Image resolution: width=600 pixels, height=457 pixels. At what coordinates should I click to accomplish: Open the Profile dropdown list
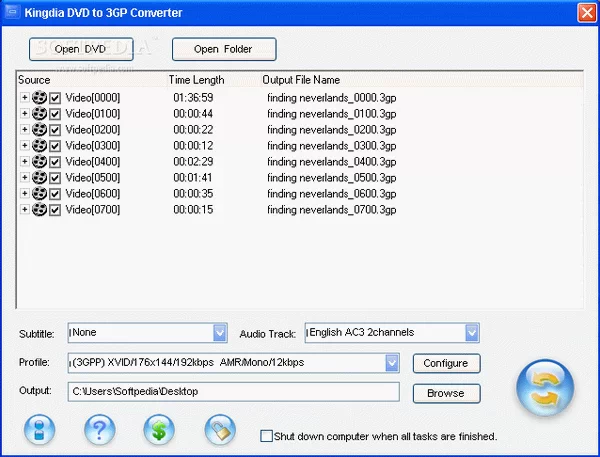tap(392, 363)
